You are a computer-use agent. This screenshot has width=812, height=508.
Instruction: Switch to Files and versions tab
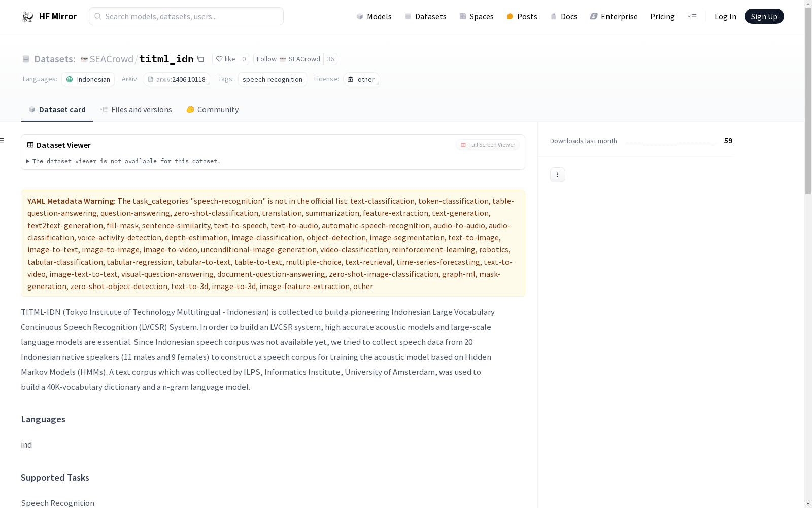pyautogui.click(x=136, y=109)
